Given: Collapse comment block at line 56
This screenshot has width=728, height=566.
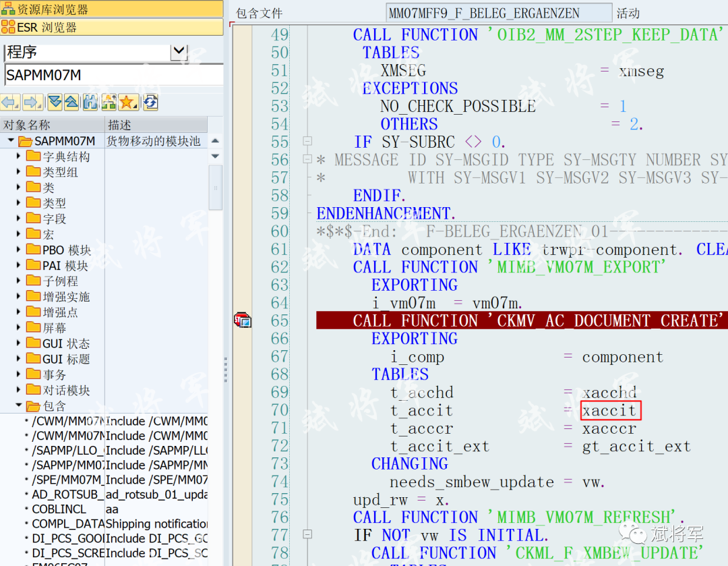Looking at the screenshot, I should pos(307,159).
